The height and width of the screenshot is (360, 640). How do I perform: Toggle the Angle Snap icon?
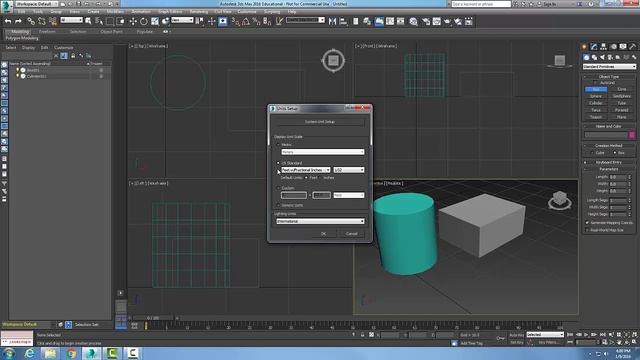click(246, 21)
